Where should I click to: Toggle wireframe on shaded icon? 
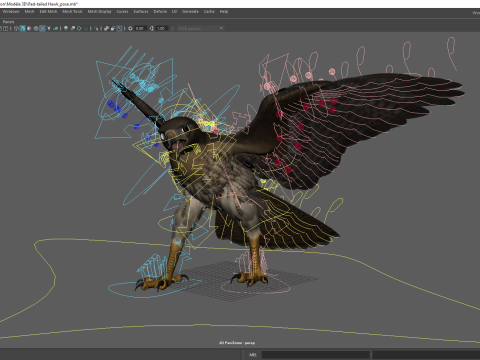point(36,28)
